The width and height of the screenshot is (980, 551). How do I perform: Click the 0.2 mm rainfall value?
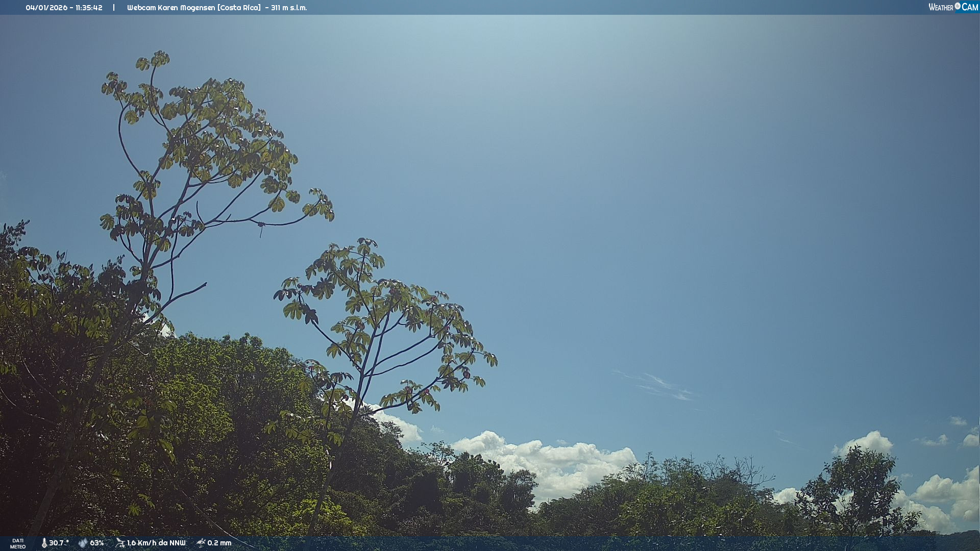[219, 543]
